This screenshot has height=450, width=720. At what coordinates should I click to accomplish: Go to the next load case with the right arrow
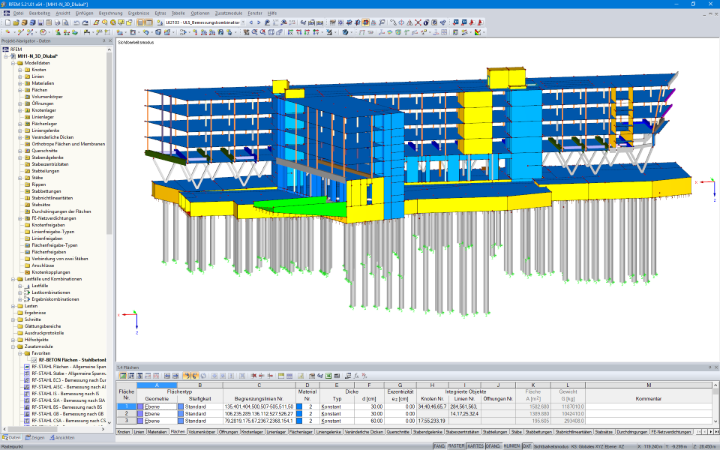(259, 22)
